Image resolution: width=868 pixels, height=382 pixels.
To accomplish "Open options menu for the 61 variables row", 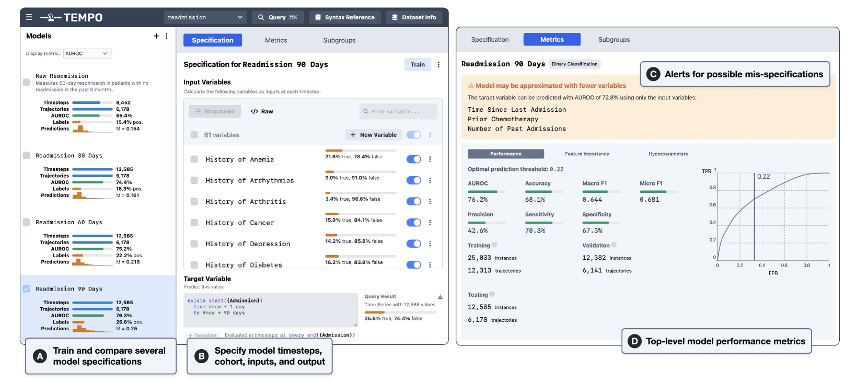I will 430,135.
